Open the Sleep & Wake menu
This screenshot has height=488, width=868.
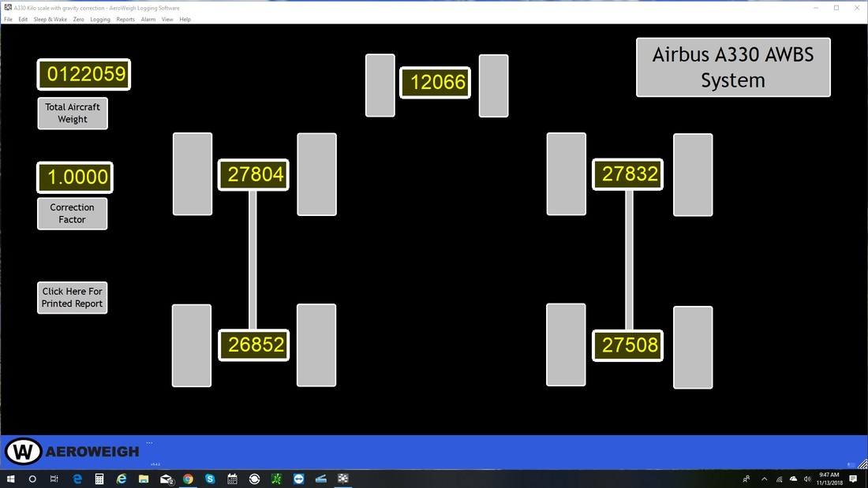[51, 20]
